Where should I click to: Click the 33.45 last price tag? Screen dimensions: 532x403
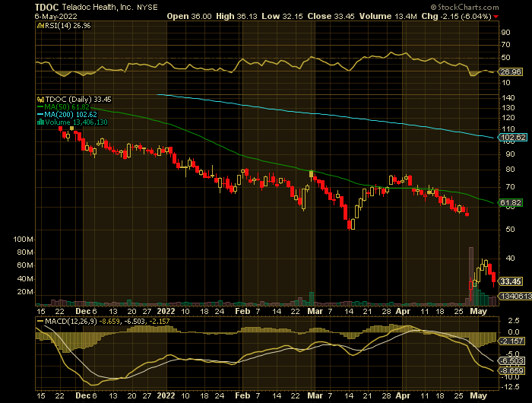pos(511,281)
